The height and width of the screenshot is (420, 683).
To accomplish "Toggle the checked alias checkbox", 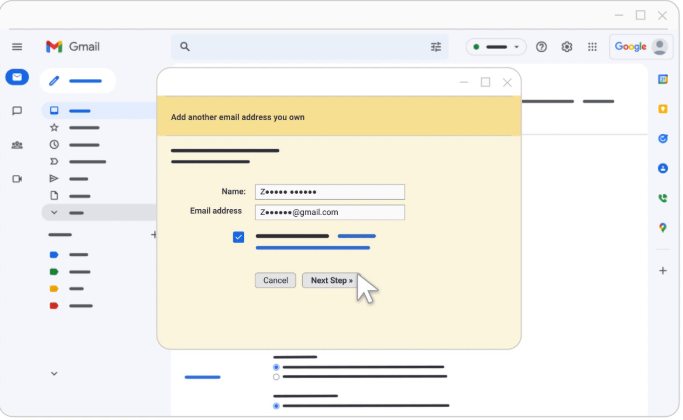I will click(238, 237).
